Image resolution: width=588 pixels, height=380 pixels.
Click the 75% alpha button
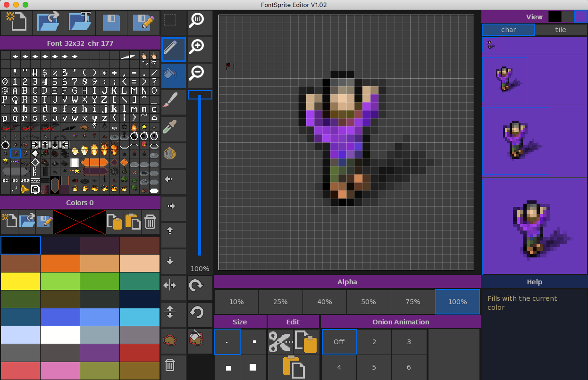[x=413, y=302]
